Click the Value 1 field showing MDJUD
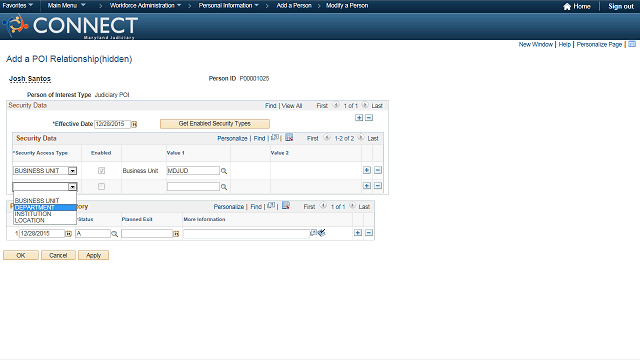 [x=193, y=171]
